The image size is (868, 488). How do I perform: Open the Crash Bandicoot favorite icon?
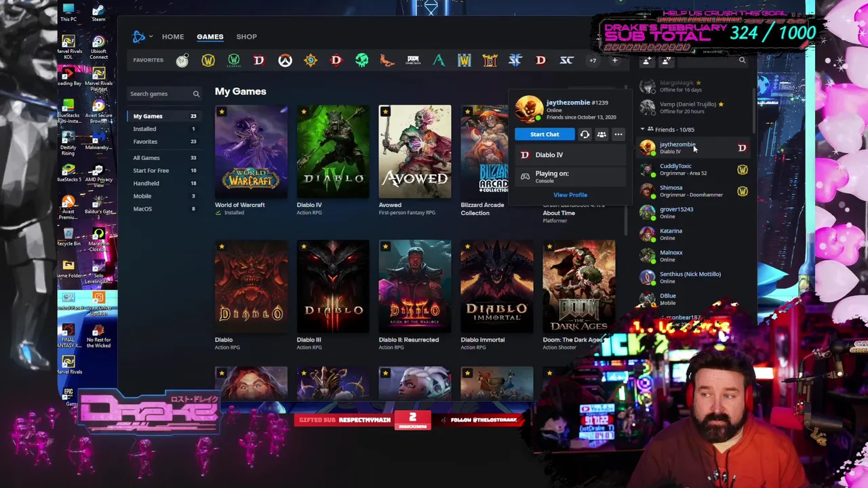click(387, 60)
